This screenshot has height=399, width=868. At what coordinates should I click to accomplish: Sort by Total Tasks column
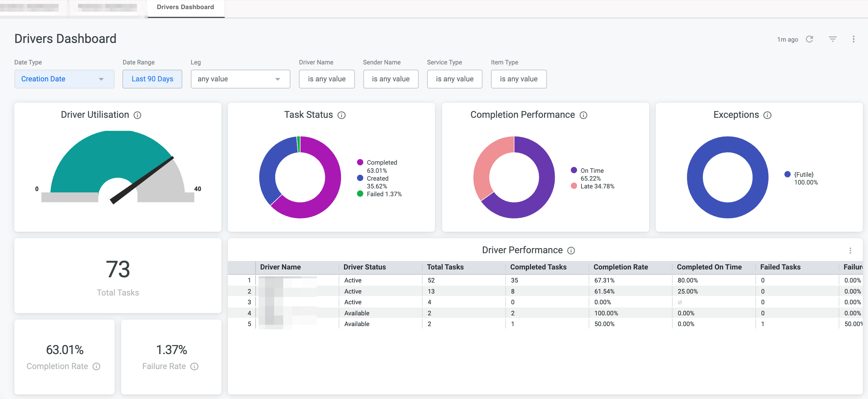pyautogui.click(x=445, y=267)
